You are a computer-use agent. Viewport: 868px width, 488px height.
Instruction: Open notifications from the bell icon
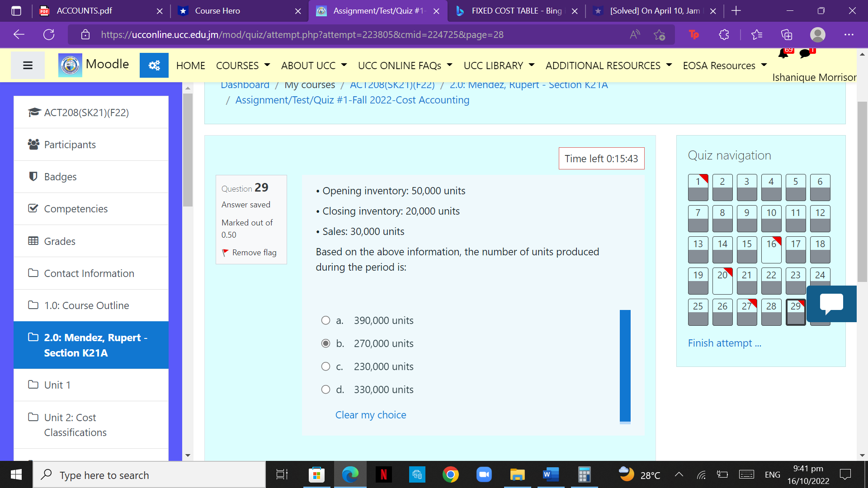point(783,53)
